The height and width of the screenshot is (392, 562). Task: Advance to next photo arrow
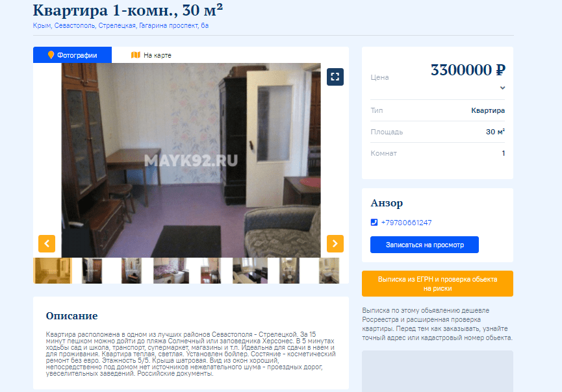335,244
